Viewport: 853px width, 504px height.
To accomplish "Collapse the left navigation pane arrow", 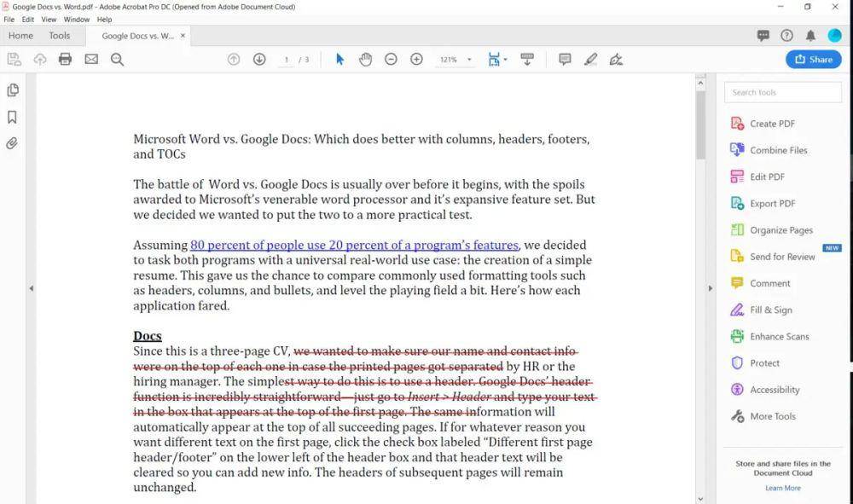I will tap(31, 288).
